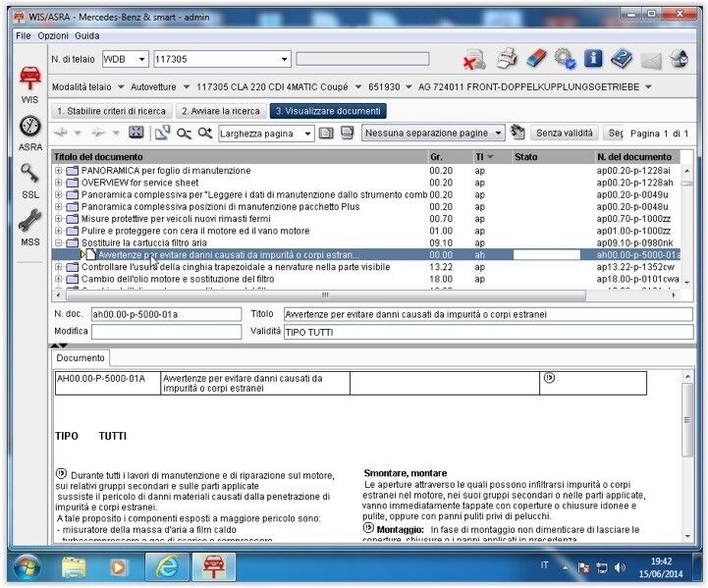Click the document list horizontal scrollbar
This screenshot has width=708, height=588.
(x=325, y=295)
